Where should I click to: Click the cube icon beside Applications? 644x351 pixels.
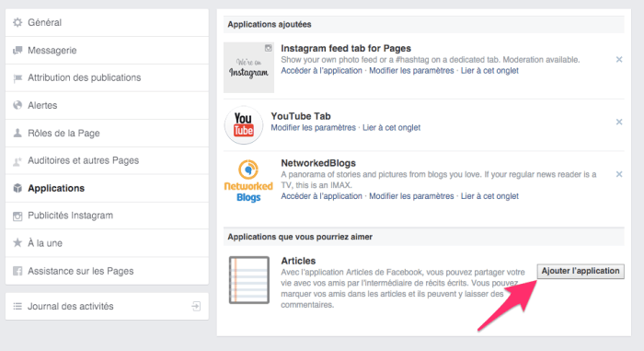click(x=17, y=188)
